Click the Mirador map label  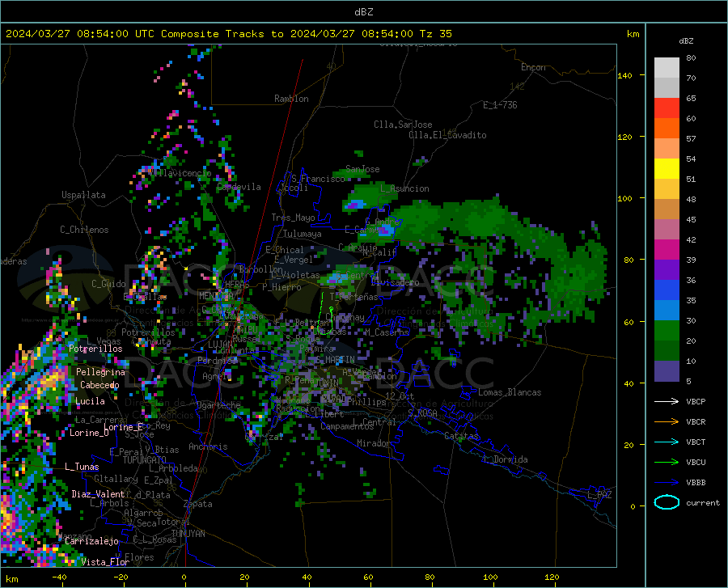(x=374, y=443)
